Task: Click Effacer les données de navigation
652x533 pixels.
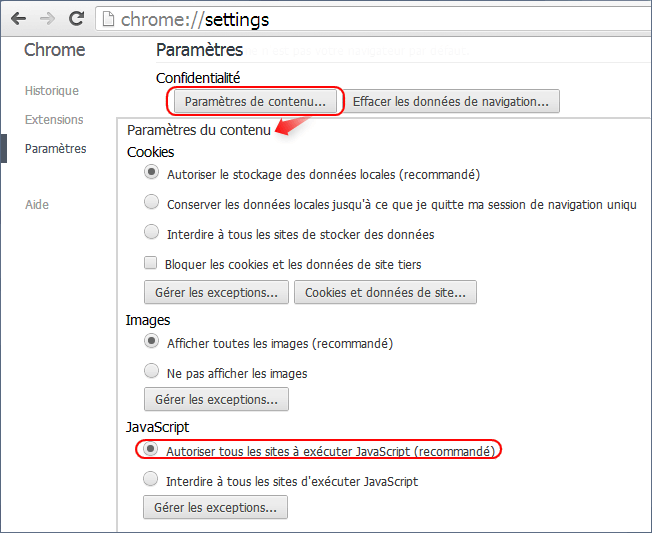Action: pos(450,101)
